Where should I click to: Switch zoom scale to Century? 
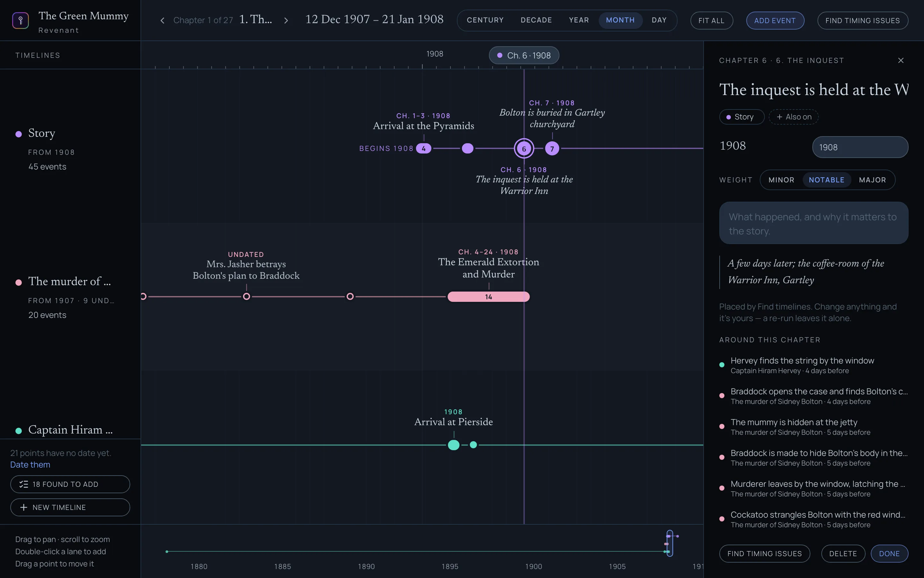click(485, 20)
